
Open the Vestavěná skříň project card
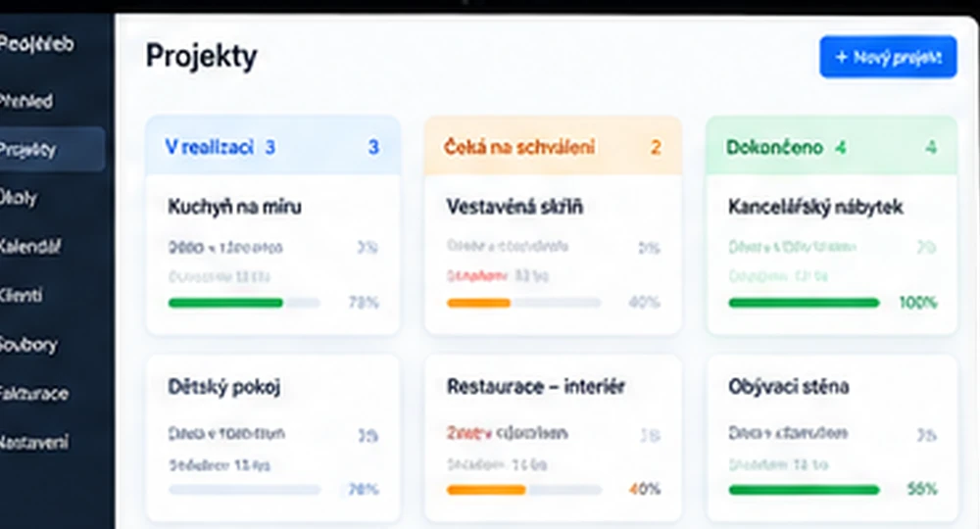pos(553,255)
